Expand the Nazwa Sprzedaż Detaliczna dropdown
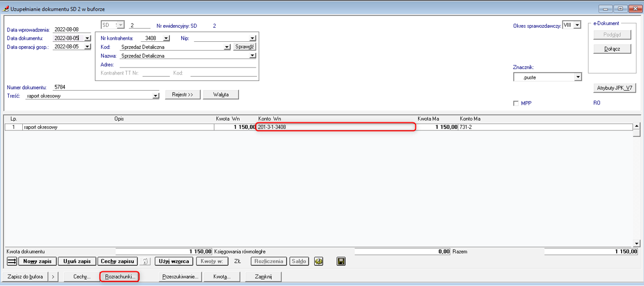The width and height of the screenshot is (644, 286). pyautogui.click(x=253, y=56)
